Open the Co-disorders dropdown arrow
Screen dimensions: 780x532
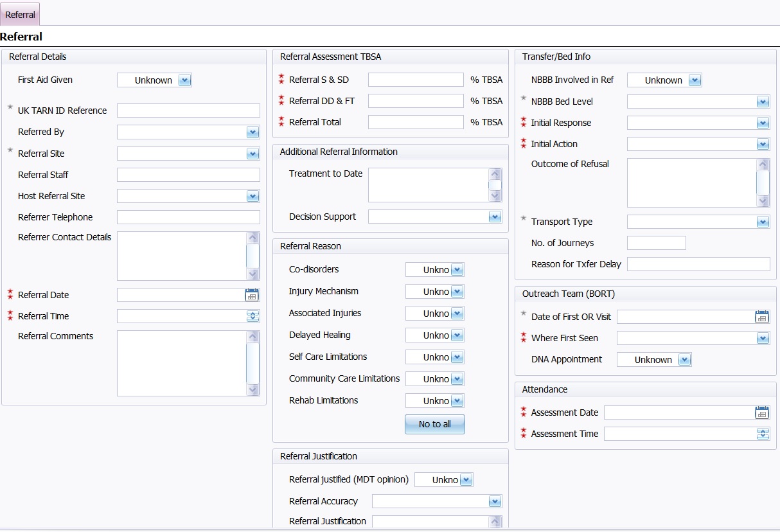(x=457, y=270)
